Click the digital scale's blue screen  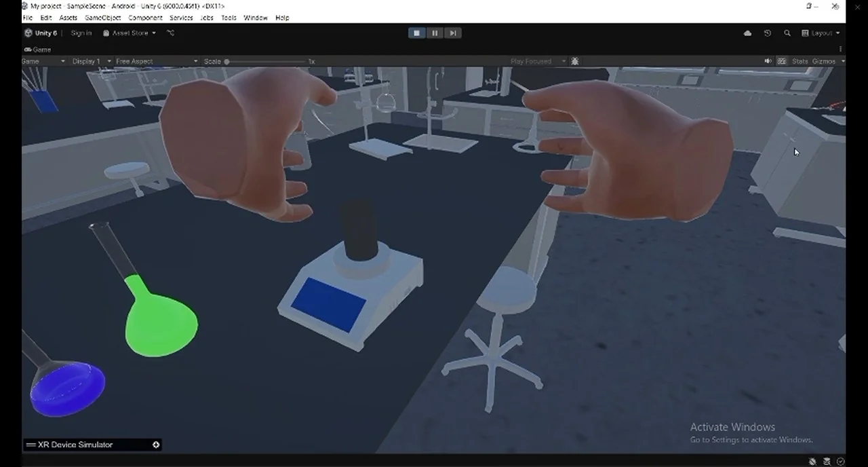329,305
